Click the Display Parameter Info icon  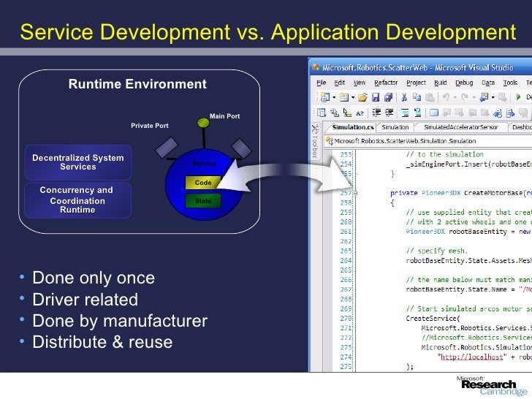[335, 113]
